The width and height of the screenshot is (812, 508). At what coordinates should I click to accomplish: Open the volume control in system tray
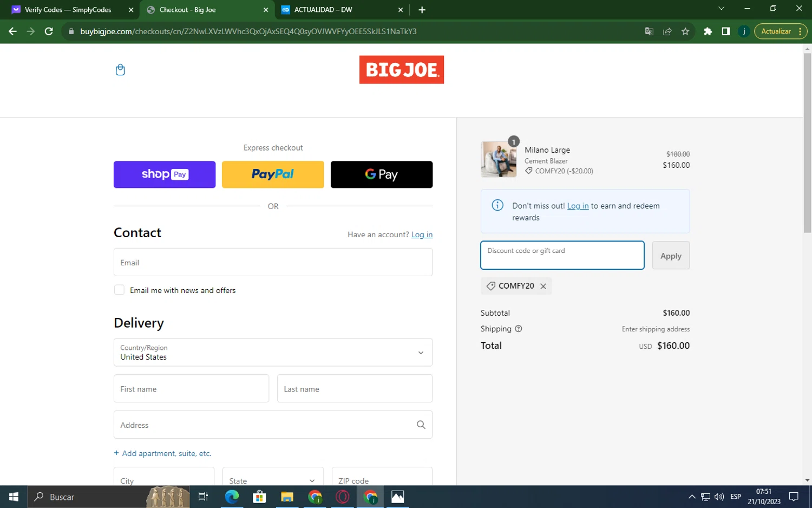[x=719, y=497]
